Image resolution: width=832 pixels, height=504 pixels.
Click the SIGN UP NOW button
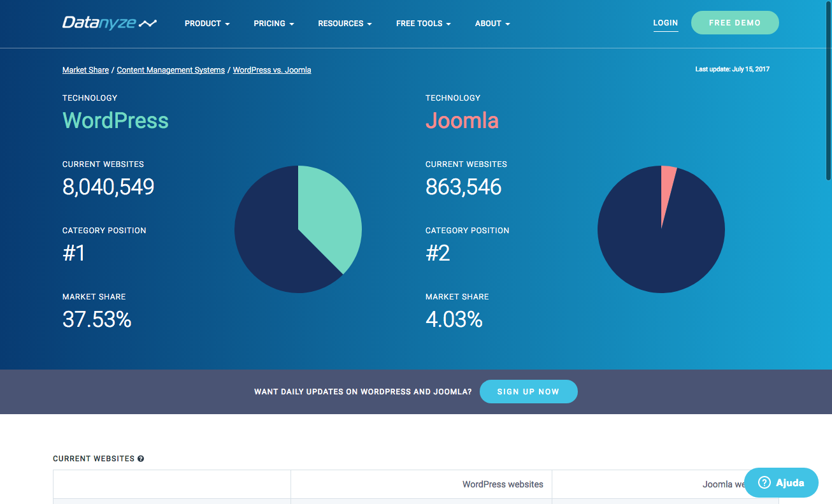pyautogui.click(x=528, y=391)
